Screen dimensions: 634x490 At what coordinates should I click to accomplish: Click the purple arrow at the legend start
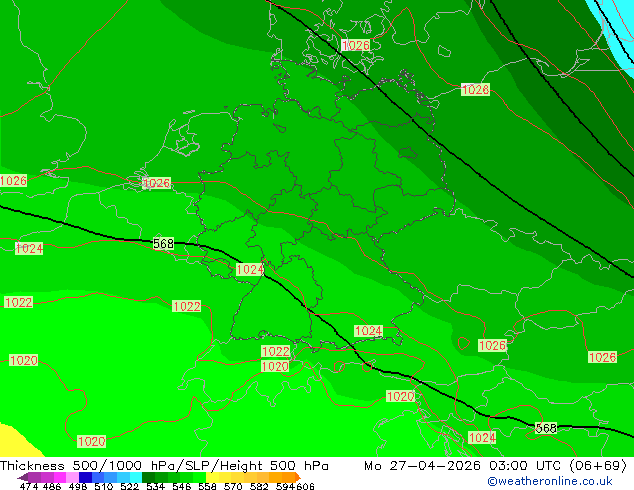[x=23, y=477]
